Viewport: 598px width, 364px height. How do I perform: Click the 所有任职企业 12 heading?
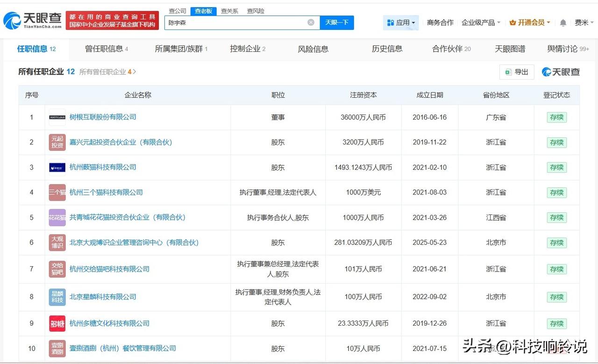tap(46, 71)
